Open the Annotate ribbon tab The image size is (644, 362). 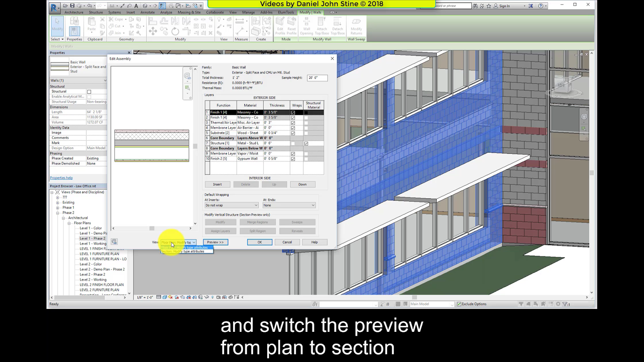point(147,12)
